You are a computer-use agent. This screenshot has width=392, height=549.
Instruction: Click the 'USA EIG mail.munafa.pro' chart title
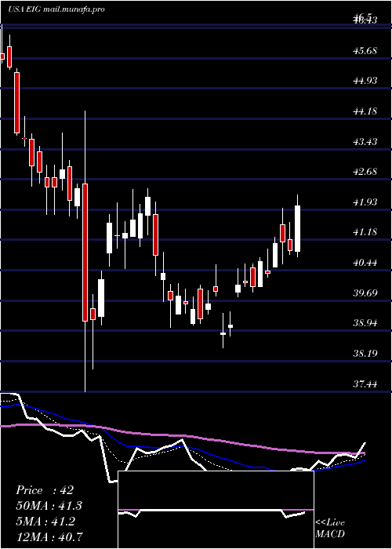(x=56, y=9)
